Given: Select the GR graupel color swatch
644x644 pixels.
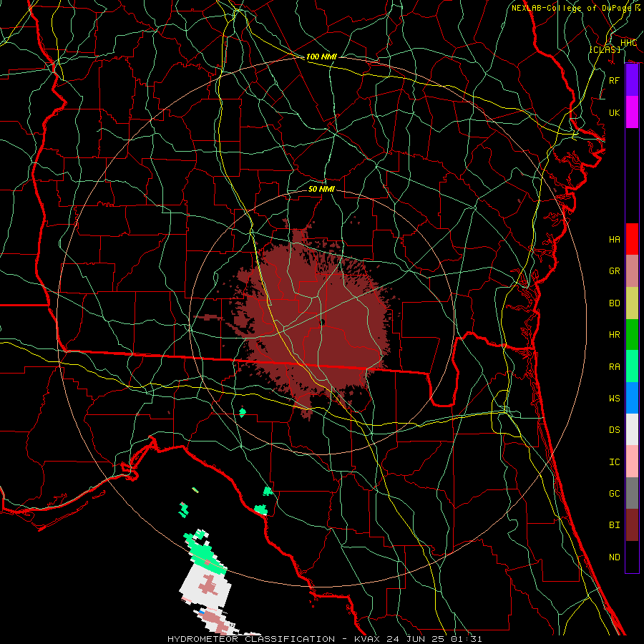Looking at the screenshot, I should 632,270.
